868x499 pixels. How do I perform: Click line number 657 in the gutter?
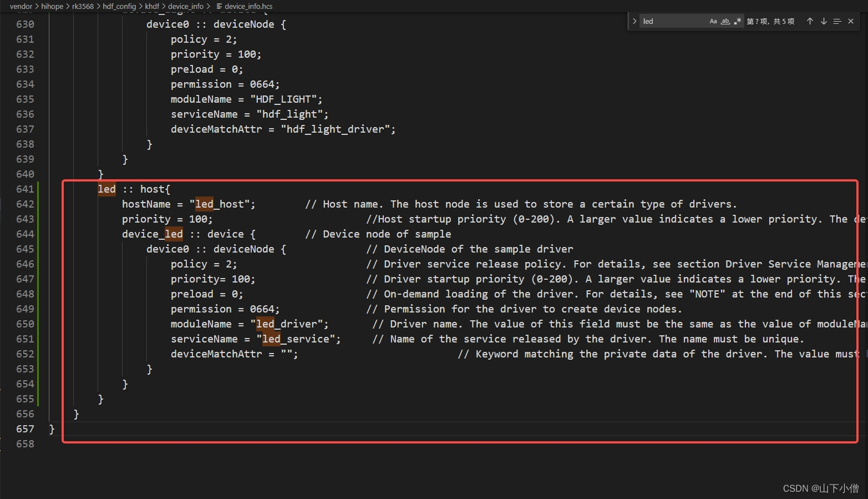tap(26, 429)
